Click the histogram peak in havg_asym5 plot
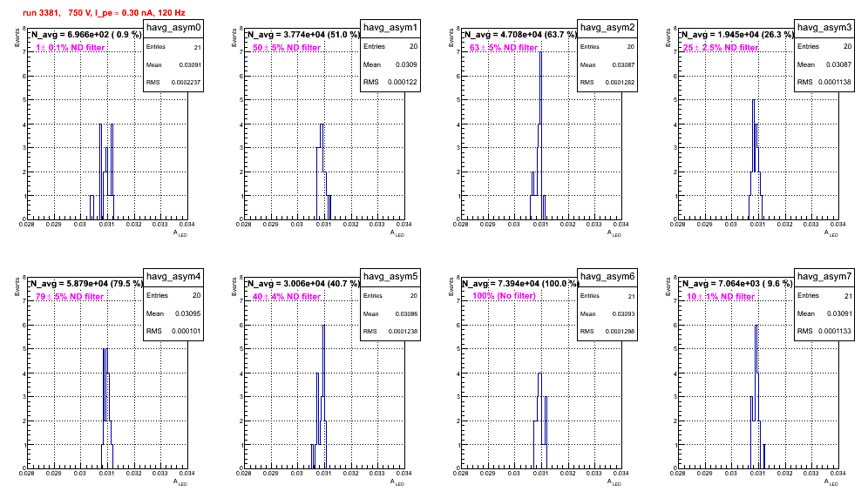Image resolution: width=868 pixels, height=498 pixels. tap(324, 326)
